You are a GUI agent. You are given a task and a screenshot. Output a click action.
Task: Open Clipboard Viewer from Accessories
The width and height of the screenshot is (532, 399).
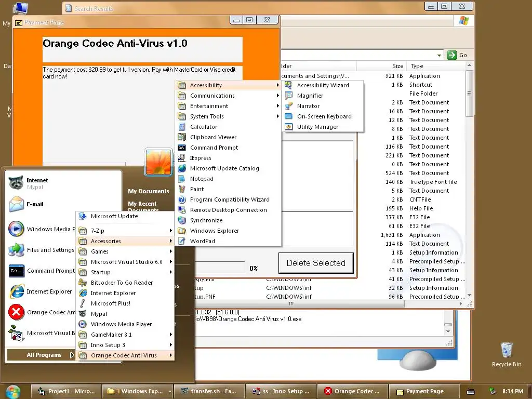229,137
